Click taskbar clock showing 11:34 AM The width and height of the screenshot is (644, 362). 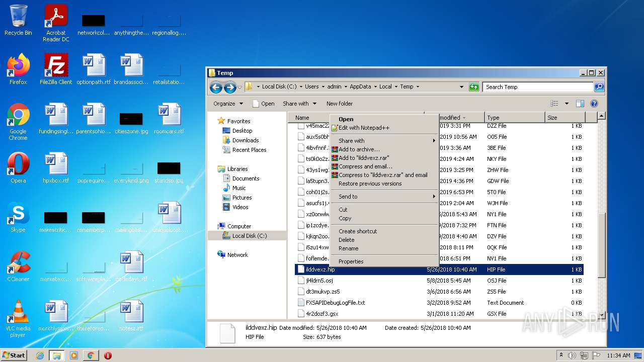[x=618, y=355]
